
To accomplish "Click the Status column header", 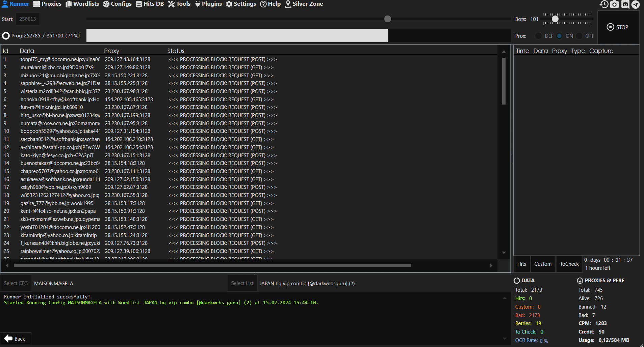I will tap(176, 51).
